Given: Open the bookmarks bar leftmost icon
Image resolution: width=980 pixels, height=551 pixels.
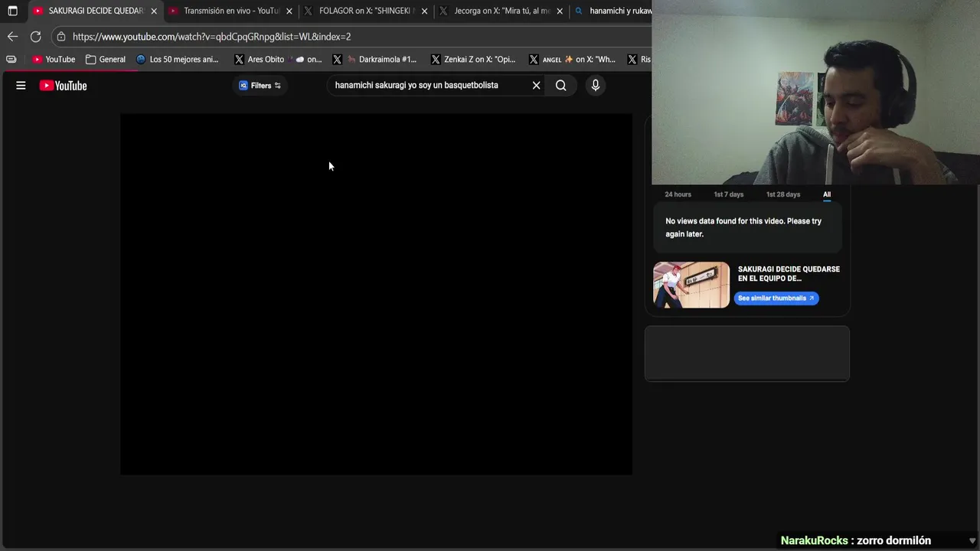Looking at the screenshot, I should tap(11, 60).
